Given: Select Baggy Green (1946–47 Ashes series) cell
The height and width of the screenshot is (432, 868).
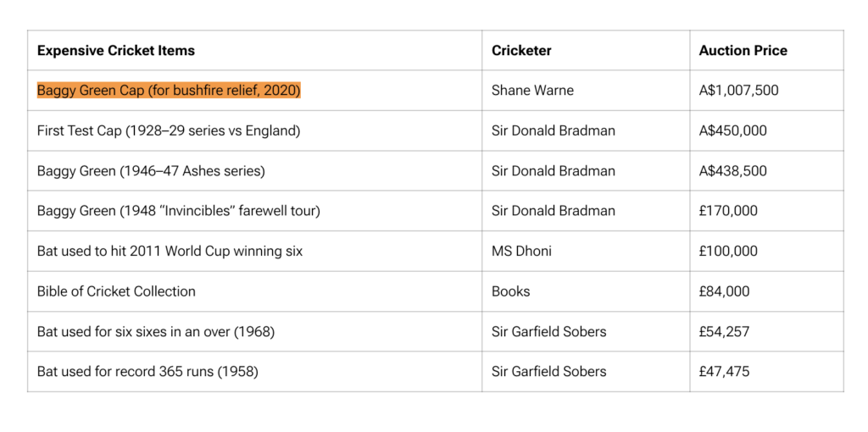Looking at the screenshot, I should pos(151,171).
